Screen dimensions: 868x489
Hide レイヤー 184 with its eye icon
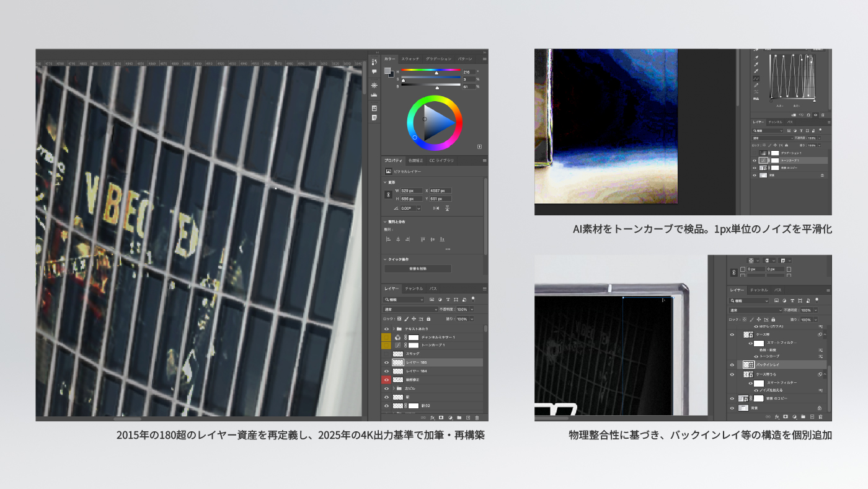tap(386, 370)
